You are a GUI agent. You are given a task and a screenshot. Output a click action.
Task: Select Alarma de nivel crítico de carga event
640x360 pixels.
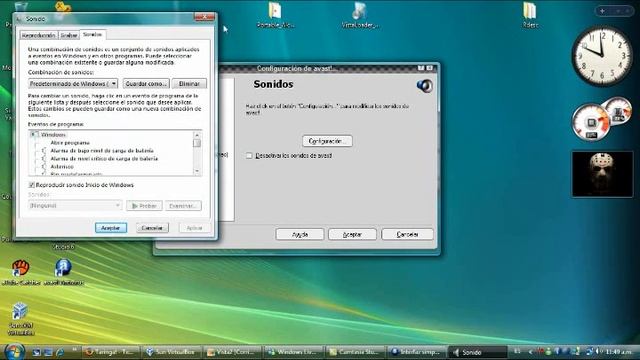(x=104, y=158)
